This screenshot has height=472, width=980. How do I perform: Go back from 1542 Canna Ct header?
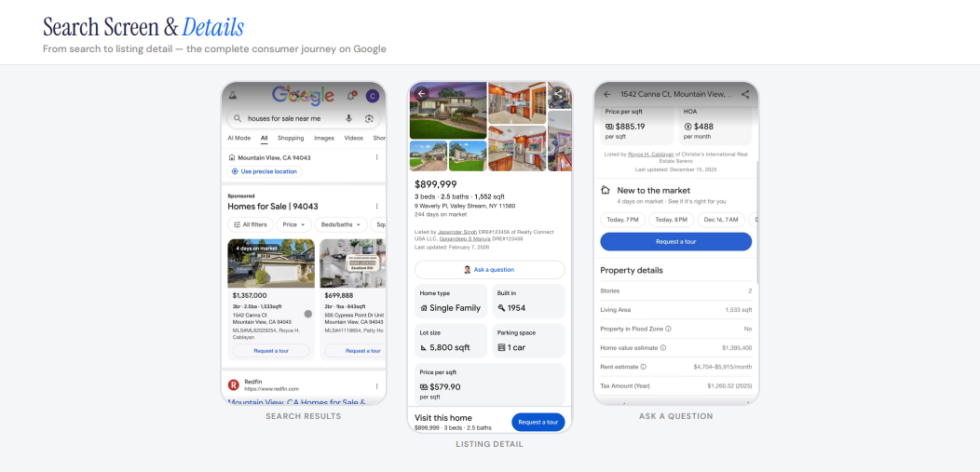click(x=606, y=94)
